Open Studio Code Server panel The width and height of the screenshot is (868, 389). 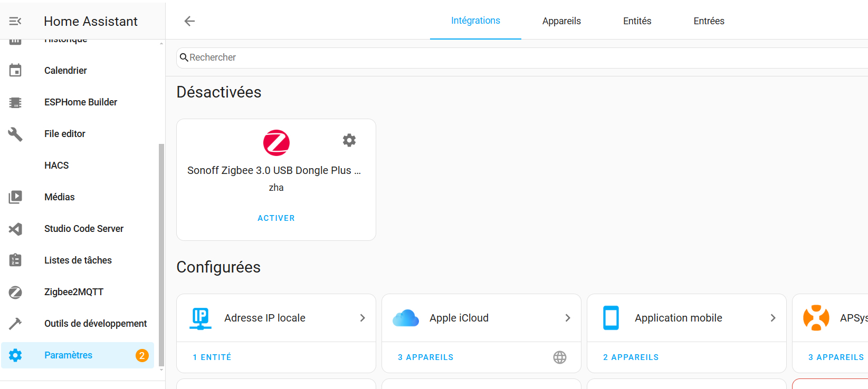[x=83, y=229]
